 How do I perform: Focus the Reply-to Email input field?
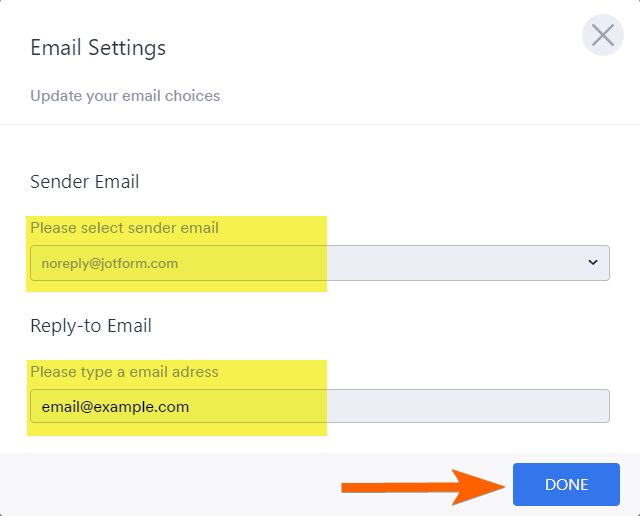tap(319, 406)
